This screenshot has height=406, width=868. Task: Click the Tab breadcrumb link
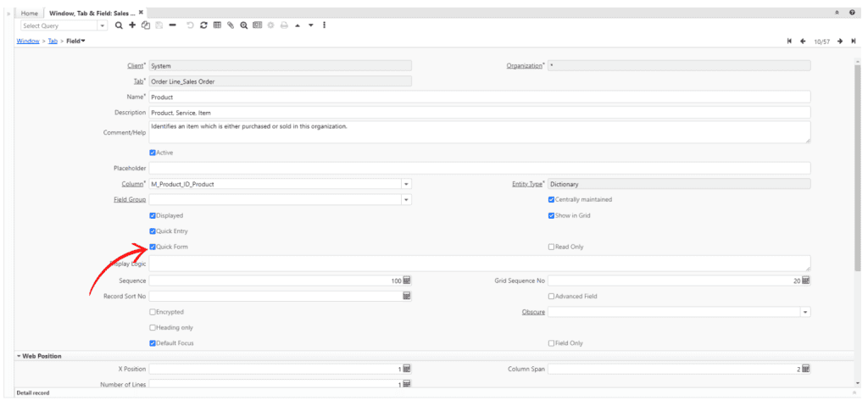pos(53,41)
